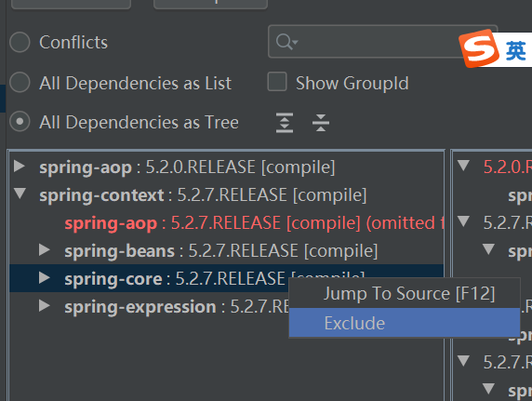
Task: Expand the spring-expression node
Action: (45, 305)
